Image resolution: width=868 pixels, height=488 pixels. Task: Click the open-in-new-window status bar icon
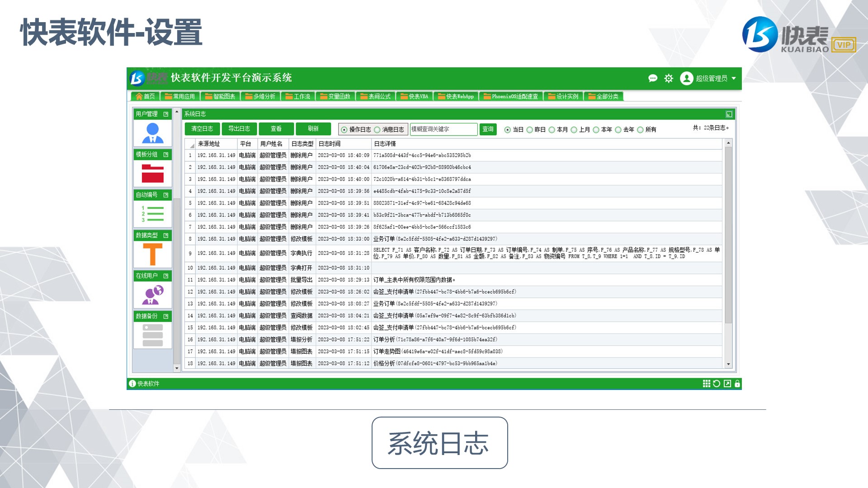(727, 384)
